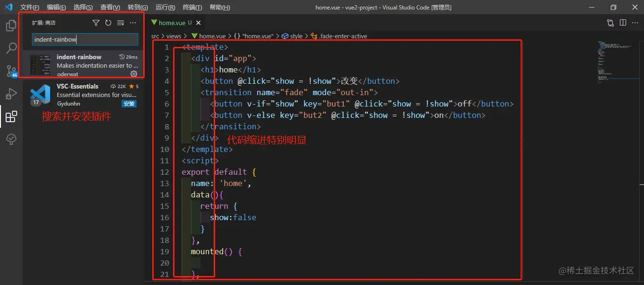The image size is (644, 285).
Task: Click the {} "home.vue" breadcrumb
Action: click(253, 36)
